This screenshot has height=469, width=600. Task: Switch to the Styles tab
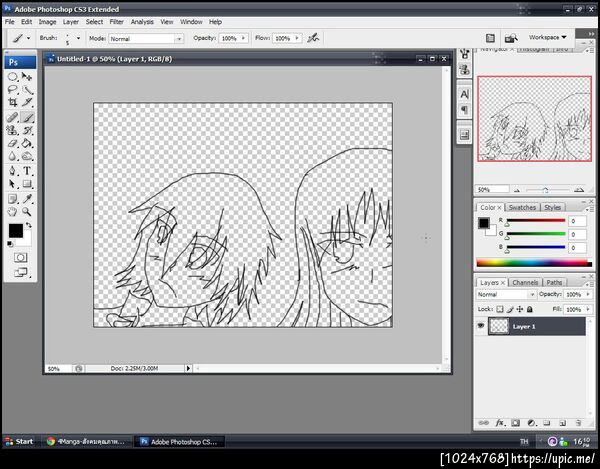tap(552, 207)
